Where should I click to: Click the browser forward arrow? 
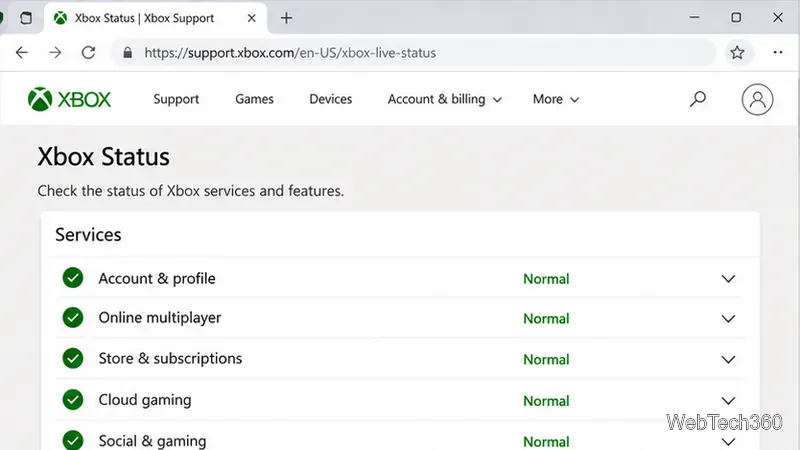(55, 53)
